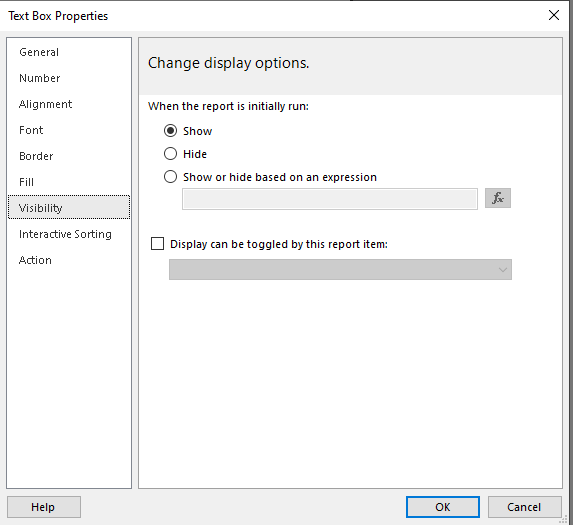Open Help for this dialog
The width and height of the screenshot is (573, 525).
[43, 507]
